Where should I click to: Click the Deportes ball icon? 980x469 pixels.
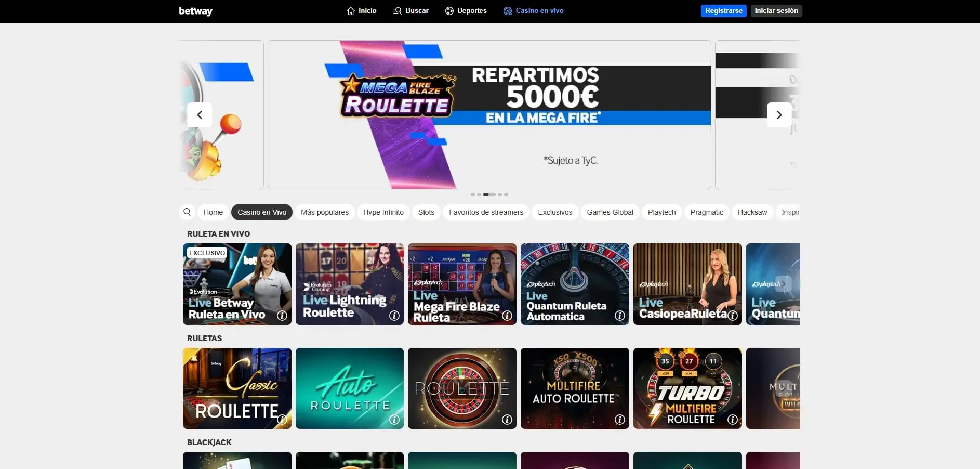click(x=449, y=11)
